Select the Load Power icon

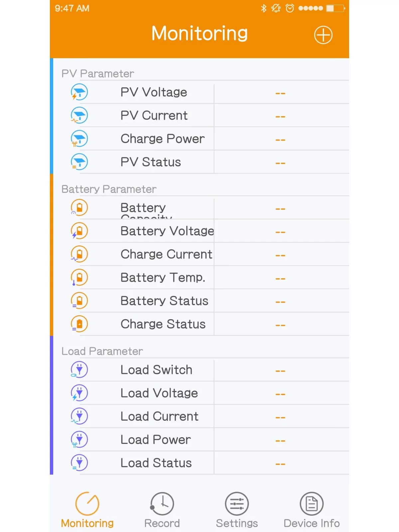pyautogui.click(x=79, y=439)
